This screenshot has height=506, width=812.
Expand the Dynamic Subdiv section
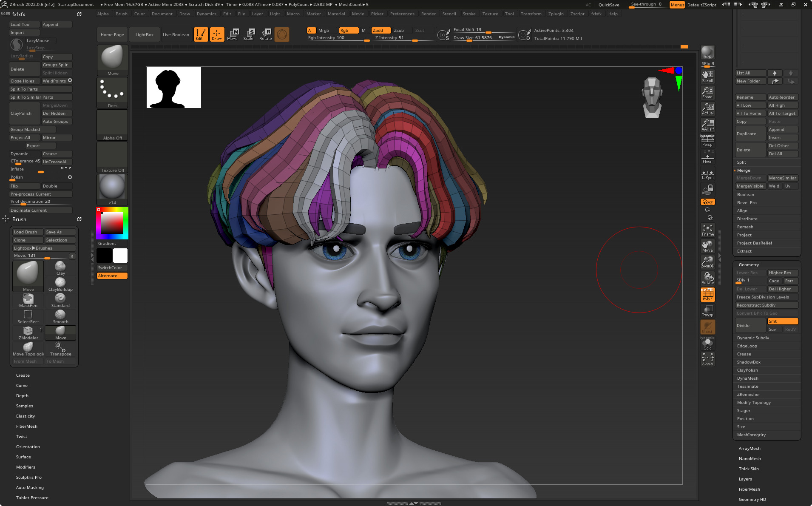point(753,338)
